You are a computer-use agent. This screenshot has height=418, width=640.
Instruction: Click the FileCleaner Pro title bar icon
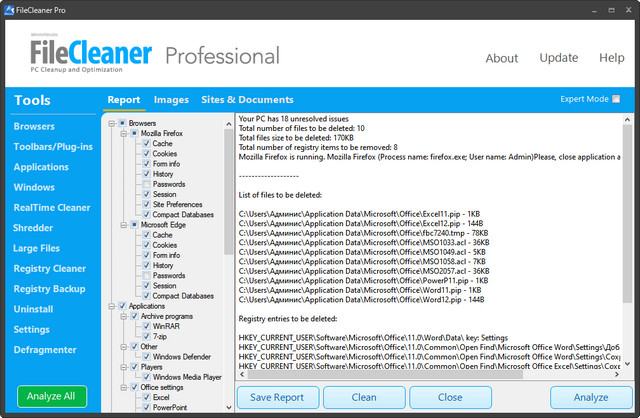[x=9, y=10]
